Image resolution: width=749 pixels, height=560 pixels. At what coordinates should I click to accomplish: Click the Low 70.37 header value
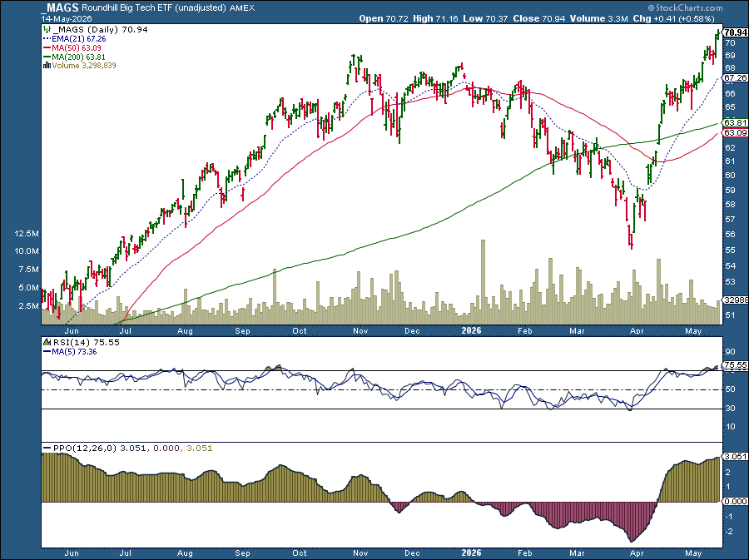tap(485, 18)
